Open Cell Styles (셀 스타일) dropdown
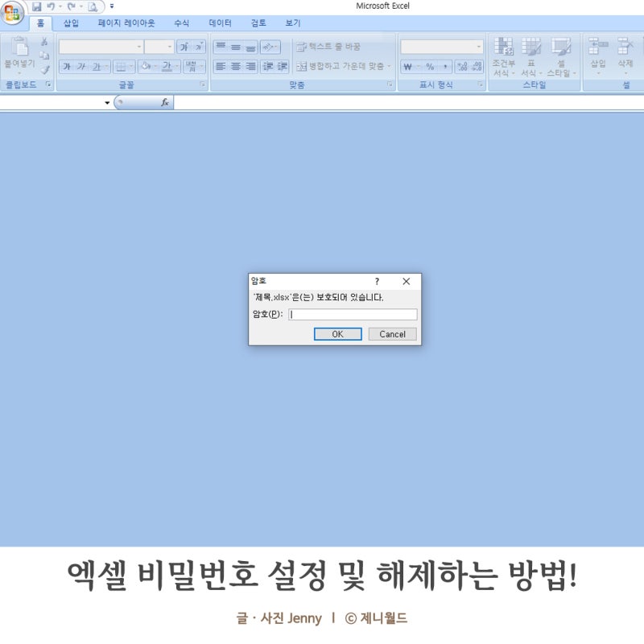This screenshot has height=644, width=644. click(561, 56)
